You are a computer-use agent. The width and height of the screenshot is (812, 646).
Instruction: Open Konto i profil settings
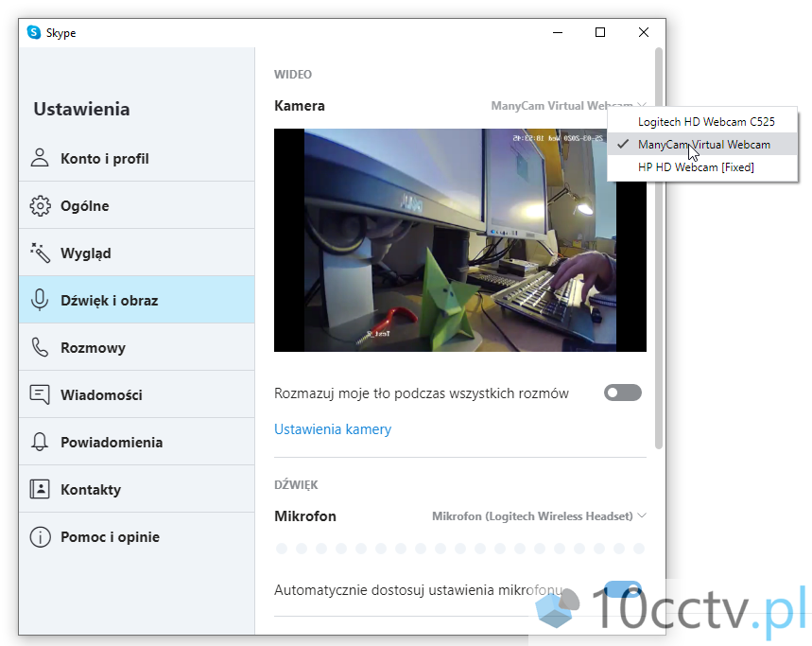click(137, 158)
